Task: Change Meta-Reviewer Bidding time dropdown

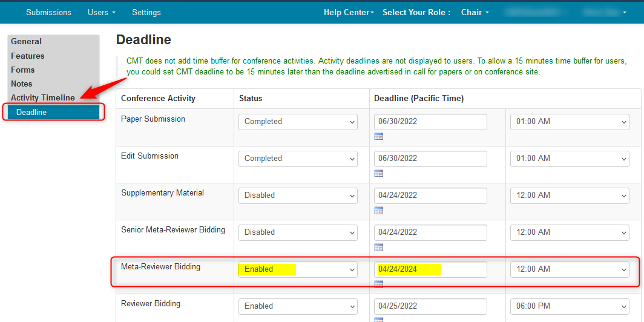Action: (x=570, y=270)
